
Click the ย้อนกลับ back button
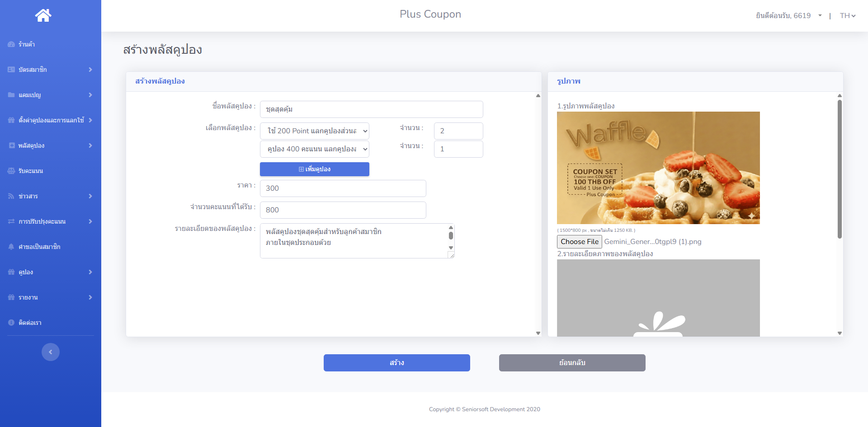[x=572, y=363]
